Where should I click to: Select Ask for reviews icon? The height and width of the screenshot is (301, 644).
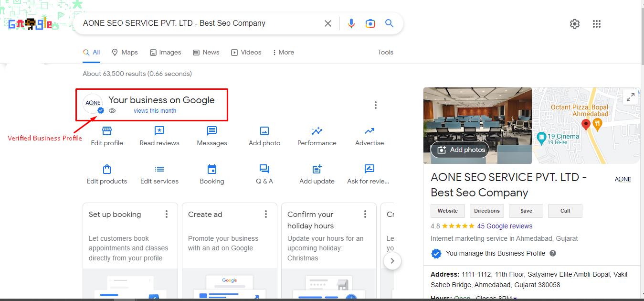(369, 169)
